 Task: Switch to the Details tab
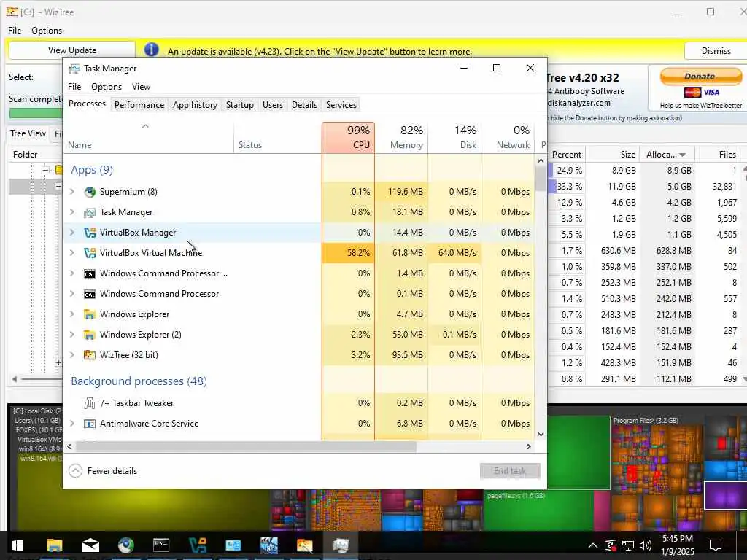304,105
